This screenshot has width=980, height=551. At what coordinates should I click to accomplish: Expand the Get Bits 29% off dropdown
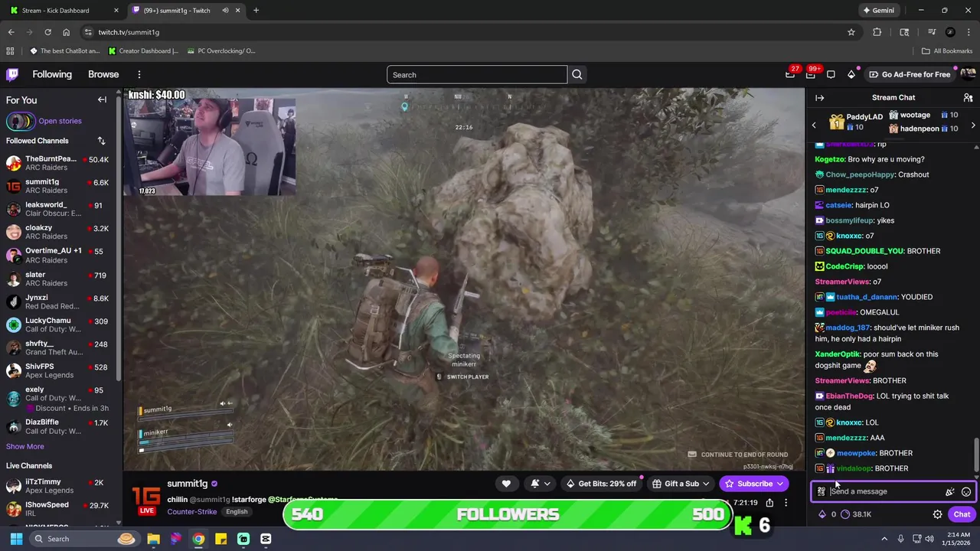(x=600, y=484)
